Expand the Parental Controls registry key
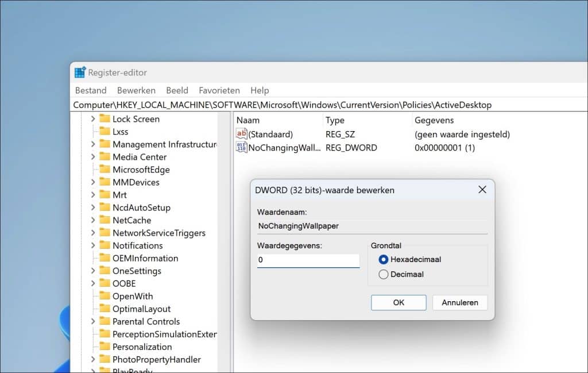The height and width of the screenshot is (373, 588). [x=94, y=321]
